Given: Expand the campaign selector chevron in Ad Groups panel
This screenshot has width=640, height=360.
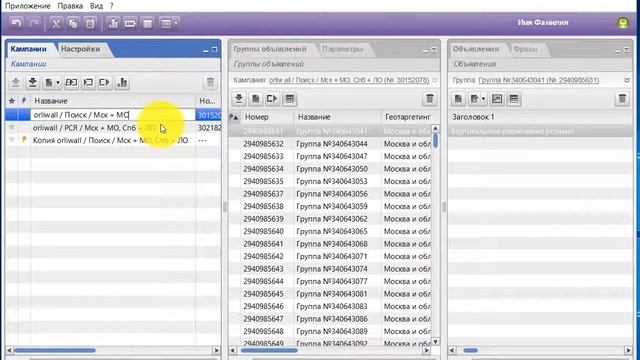Looking at the screenshot, I should tap(435, 80).
